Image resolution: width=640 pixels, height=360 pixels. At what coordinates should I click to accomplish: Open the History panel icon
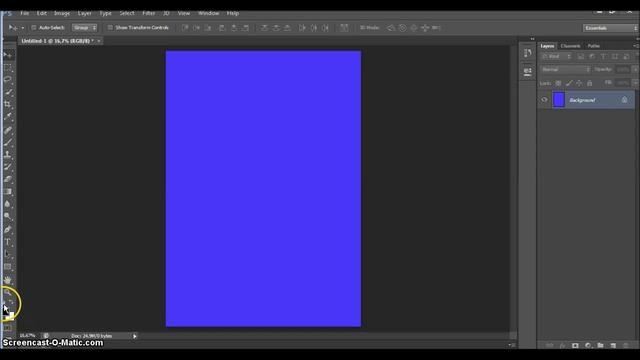(528, 53)
